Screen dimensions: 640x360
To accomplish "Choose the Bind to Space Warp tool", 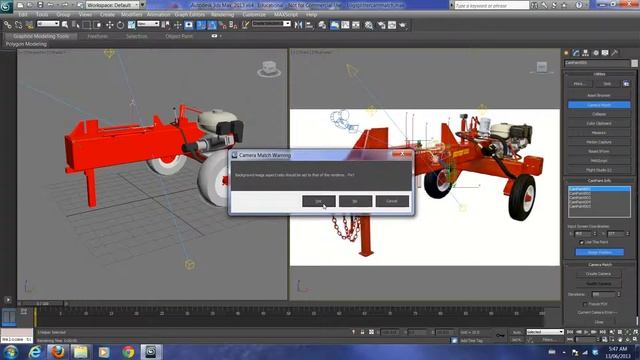I will click(29, 25).
